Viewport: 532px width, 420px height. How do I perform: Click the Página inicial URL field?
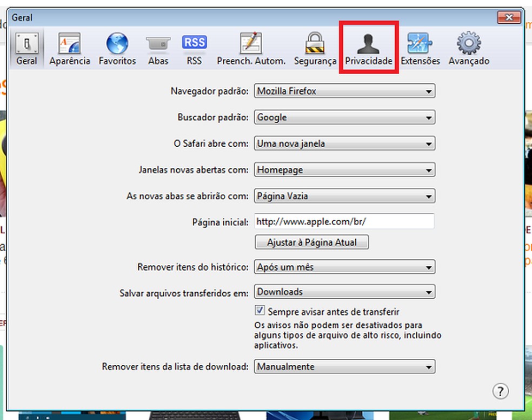tap(344, 221)
